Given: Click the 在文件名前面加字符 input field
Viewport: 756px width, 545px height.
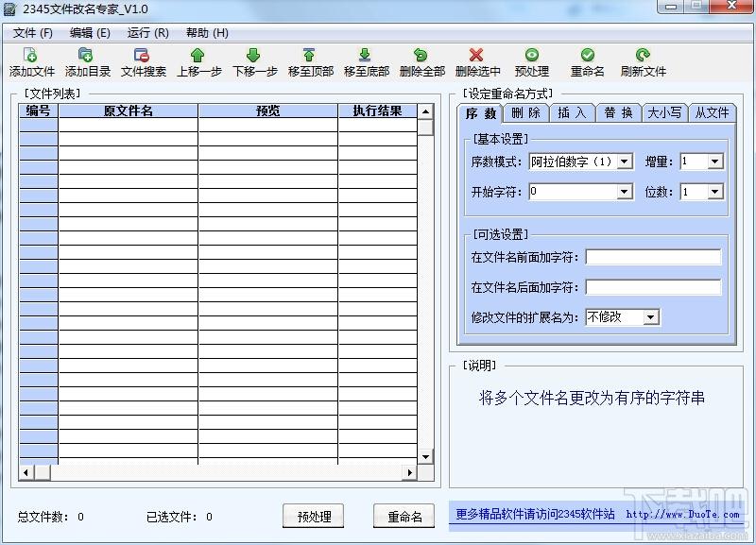Looking at the screenshot, I should 653,257.
